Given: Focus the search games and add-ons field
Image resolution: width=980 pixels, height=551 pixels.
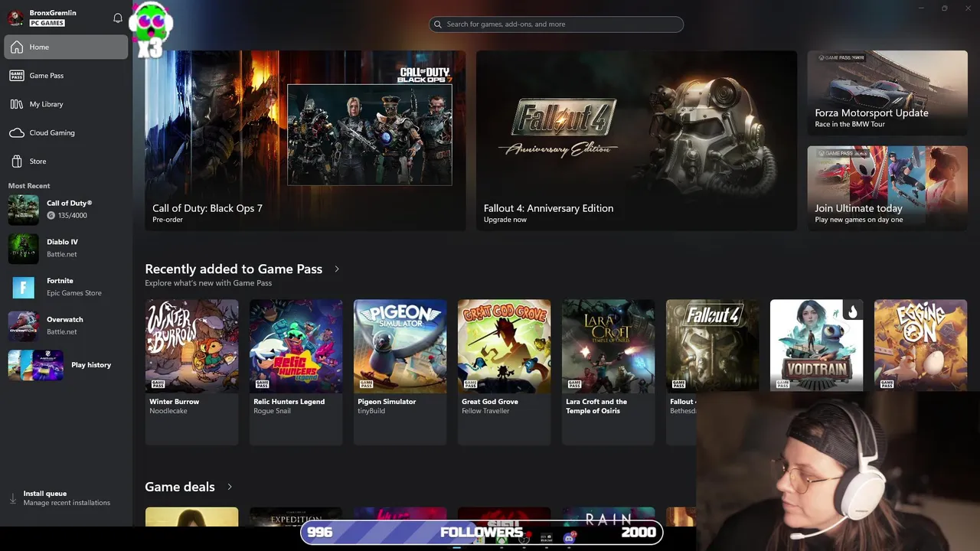Looking at the screenshot, I should (557, 24).
